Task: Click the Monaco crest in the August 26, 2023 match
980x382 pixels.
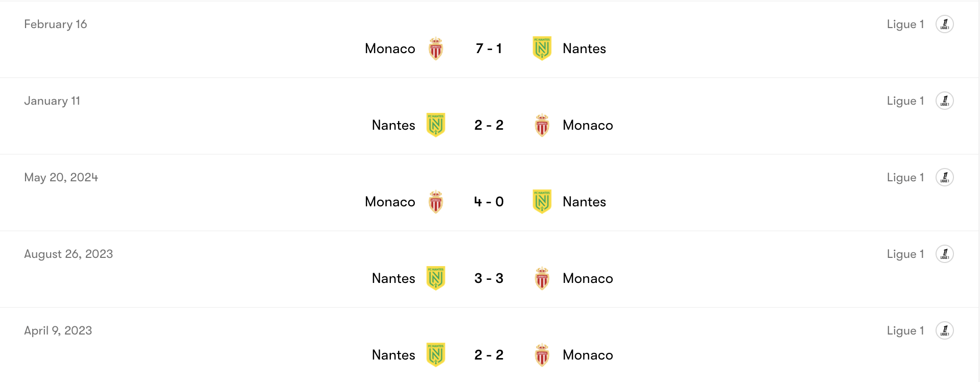Action: pos(542,278)
